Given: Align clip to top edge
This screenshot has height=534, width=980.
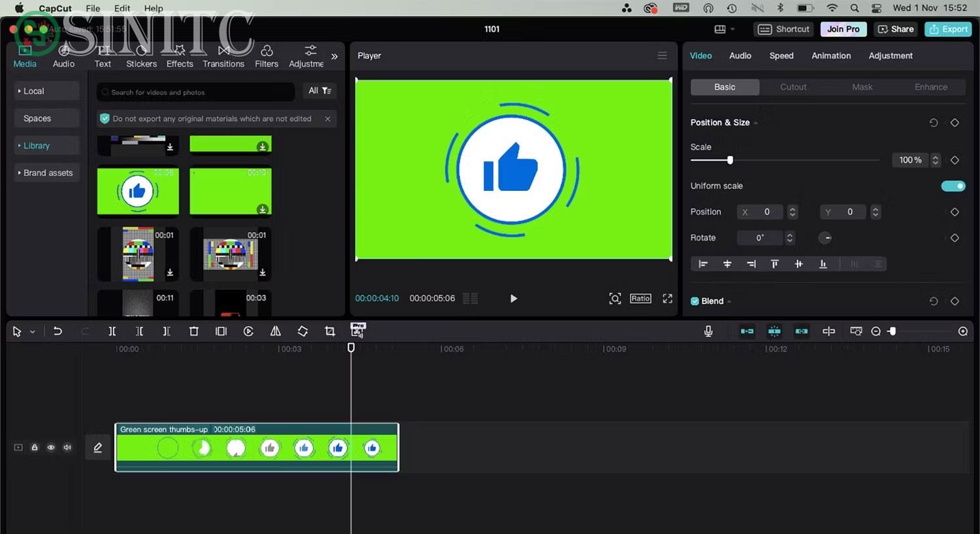Looking at the screenshot, I should pos(775,264).
